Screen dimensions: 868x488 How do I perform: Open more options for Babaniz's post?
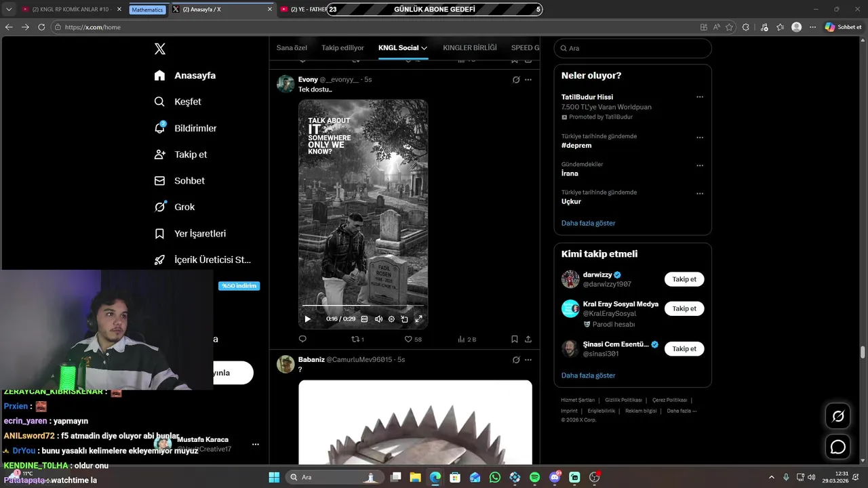point(528,359)
